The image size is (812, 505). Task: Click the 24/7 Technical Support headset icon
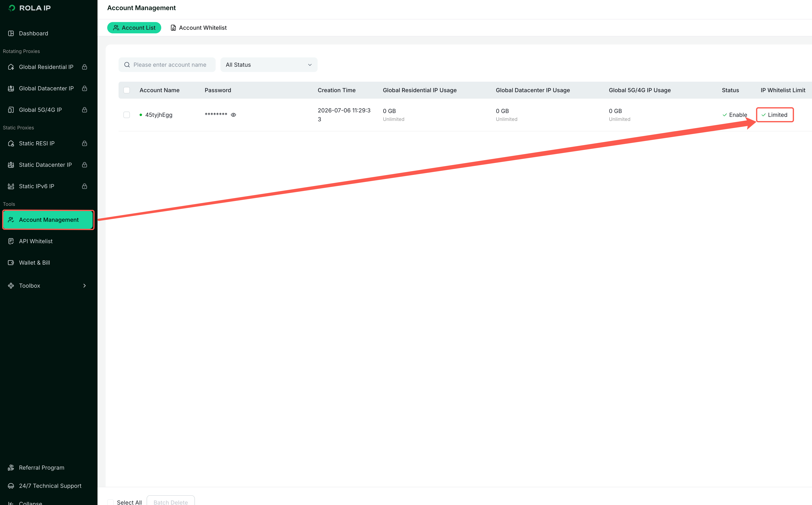[11, 486]
